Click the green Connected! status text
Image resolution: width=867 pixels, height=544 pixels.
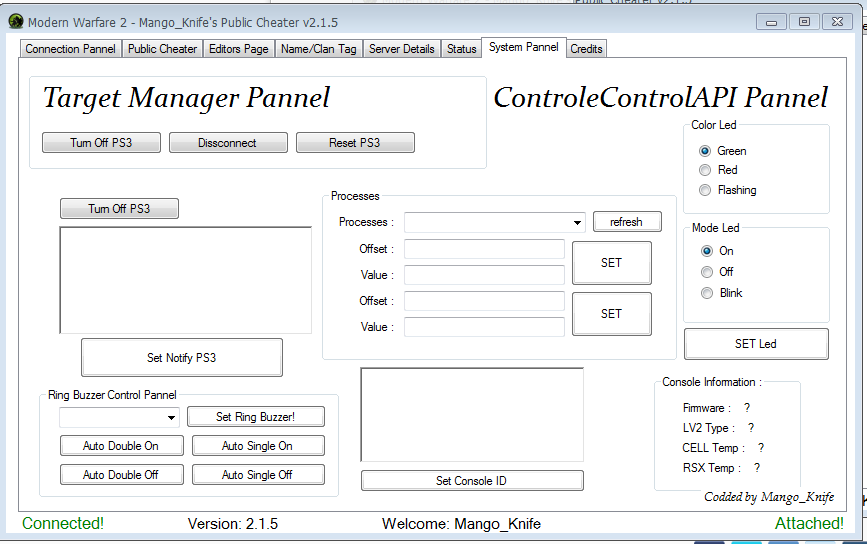coord(63,523)
